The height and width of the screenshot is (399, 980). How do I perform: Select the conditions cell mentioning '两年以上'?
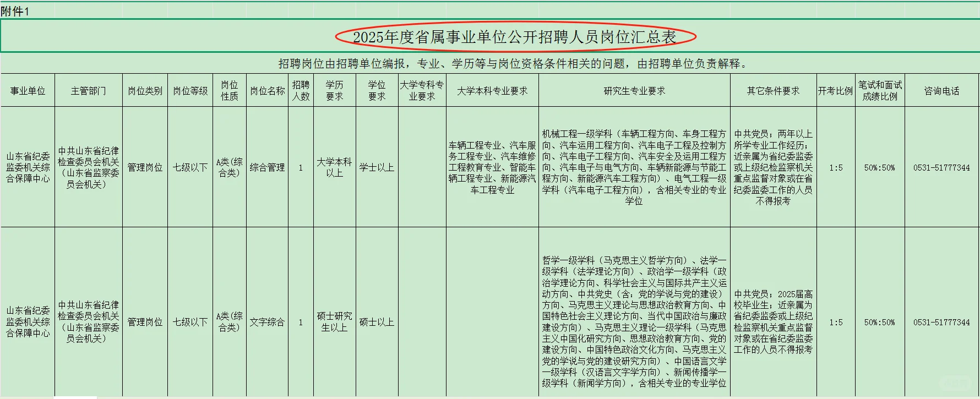[773, 167]
